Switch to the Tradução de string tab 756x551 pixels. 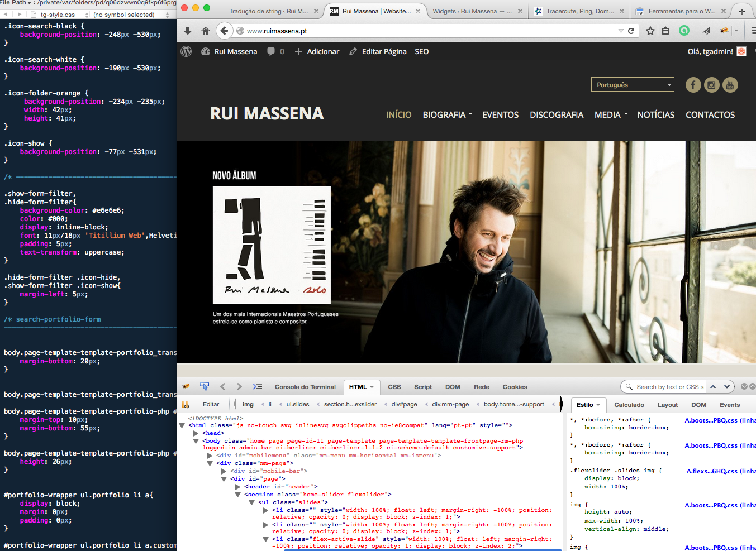[x=269, y=11]
